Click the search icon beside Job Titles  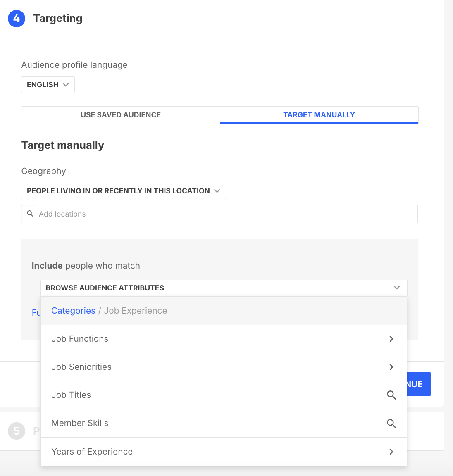click(391, 395)
